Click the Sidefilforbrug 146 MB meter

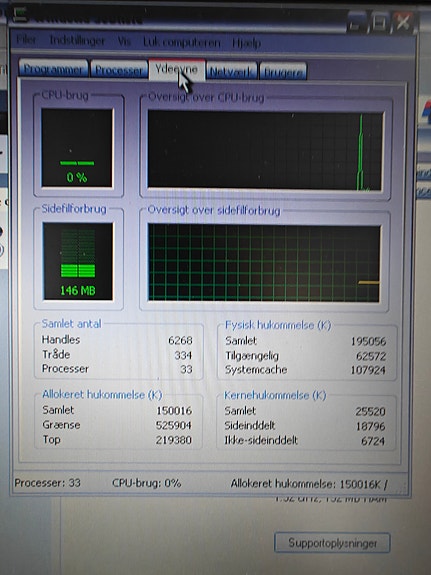[78, 261]
